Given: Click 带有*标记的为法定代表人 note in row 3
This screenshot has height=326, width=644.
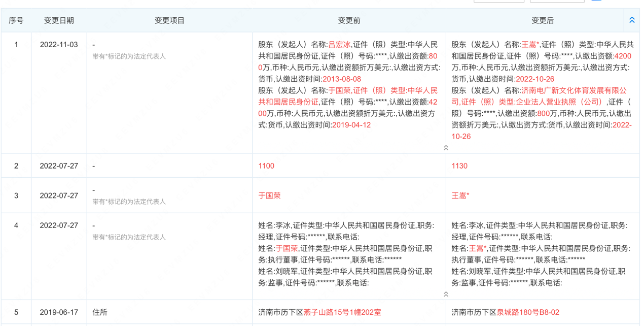Looking at the screenshot, I should click(x=129, y=202).
